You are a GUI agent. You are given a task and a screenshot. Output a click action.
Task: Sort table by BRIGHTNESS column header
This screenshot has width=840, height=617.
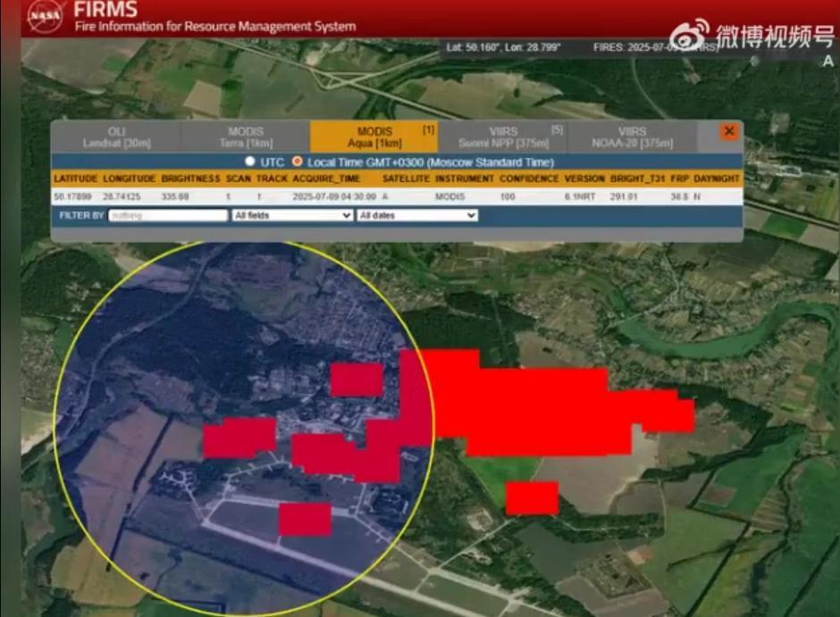click(190, 179)
